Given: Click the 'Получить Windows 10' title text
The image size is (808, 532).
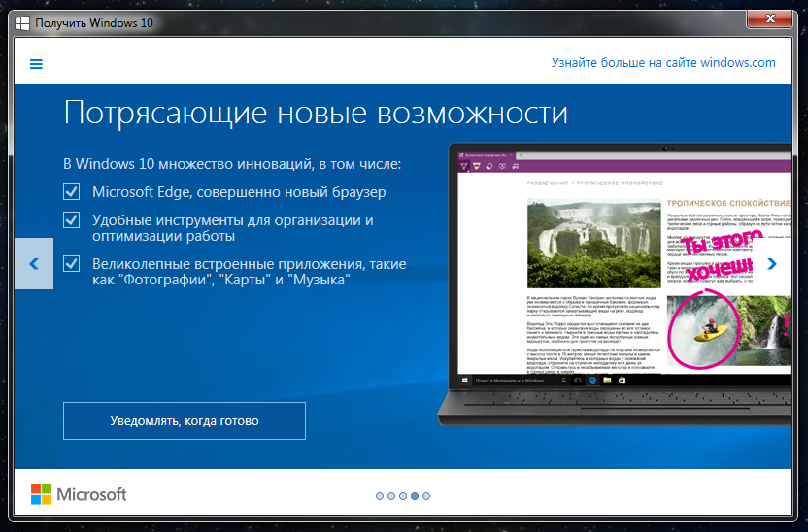Looking at the screenshot, I should pyautogui.click(x=94, y=23).
